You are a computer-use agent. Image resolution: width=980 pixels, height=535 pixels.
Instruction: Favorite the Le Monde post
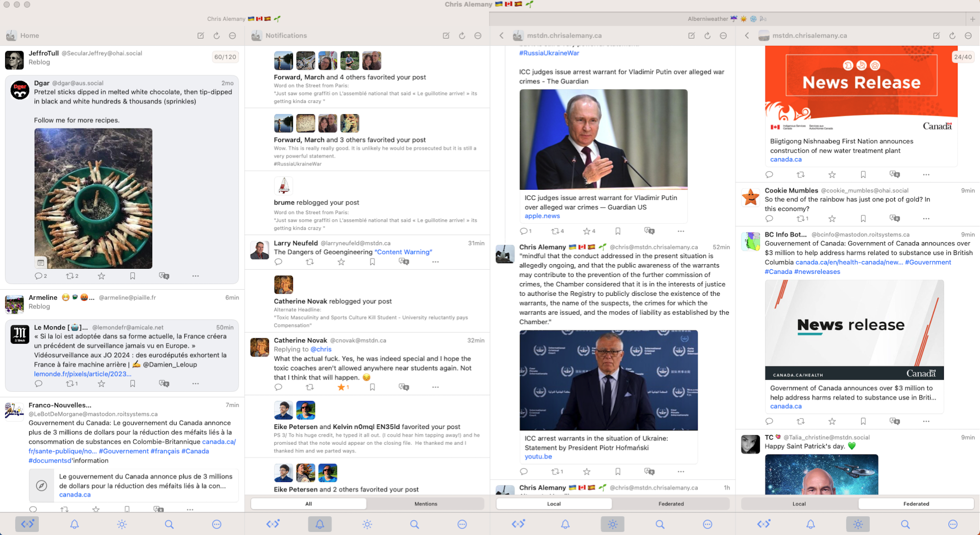[102, 384]
